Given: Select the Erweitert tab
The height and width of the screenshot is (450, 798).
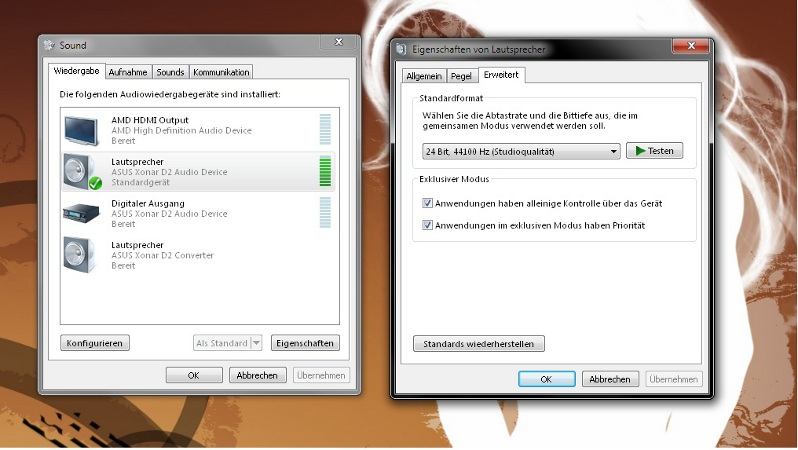Looking at the screenshot, I should pyautogui.click(x=501, y=75).
